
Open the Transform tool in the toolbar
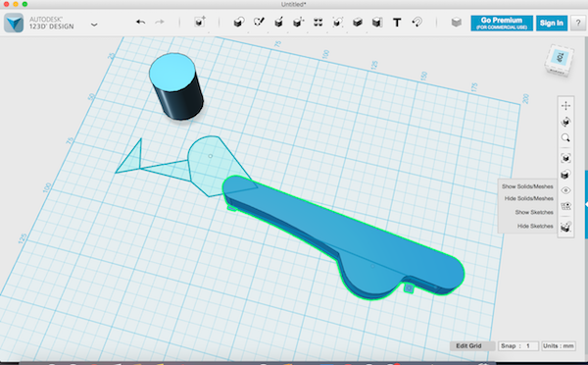pyautogui.click(x=200, y=22)
